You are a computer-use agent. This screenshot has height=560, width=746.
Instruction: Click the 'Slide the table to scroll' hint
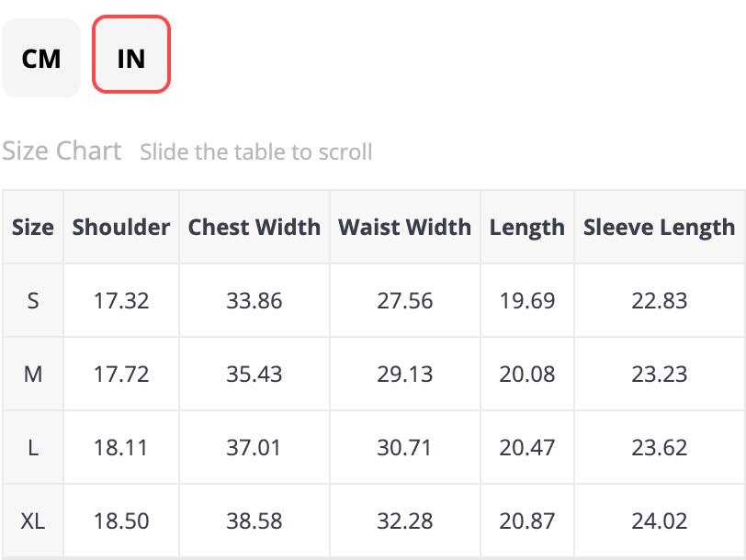[256, 151]
